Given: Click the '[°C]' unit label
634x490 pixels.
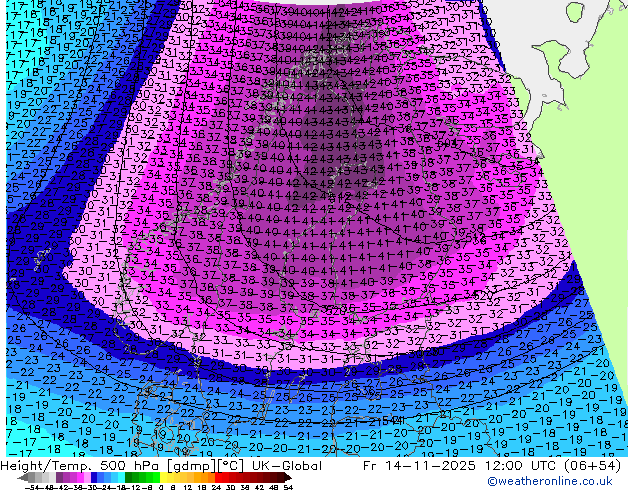Looking at the screenshot, I should [231, 466].
